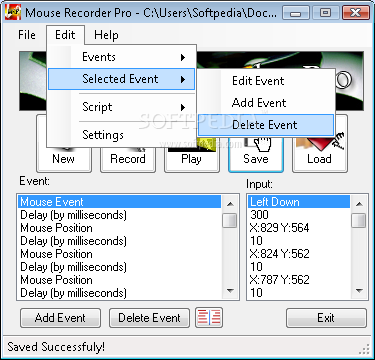Open Settings from the Edit menu
This screenshot has height=360, width=375.
(121, 135)
